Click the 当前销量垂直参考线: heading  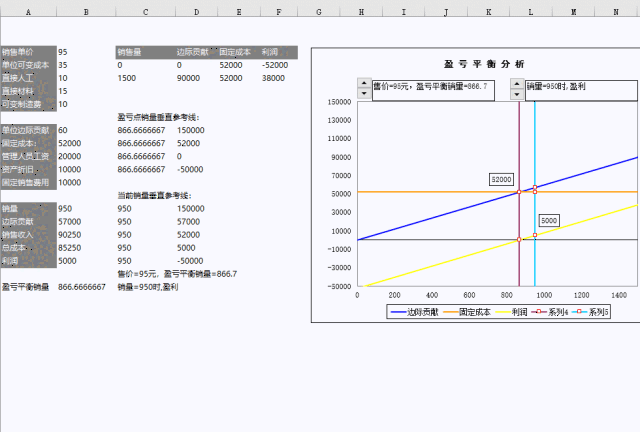(x=154, y=196)
